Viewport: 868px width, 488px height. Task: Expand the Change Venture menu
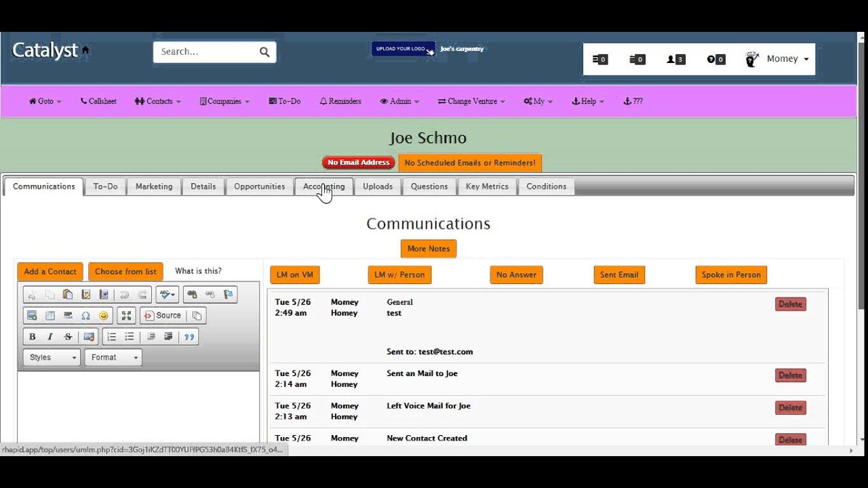click(471, 101)
